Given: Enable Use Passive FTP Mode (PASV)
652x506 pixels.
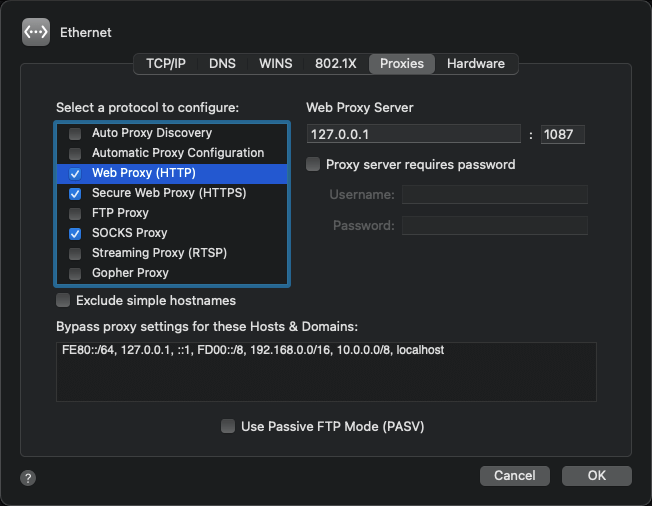Looking at the screenshot, I should click(x=228, y=426).
